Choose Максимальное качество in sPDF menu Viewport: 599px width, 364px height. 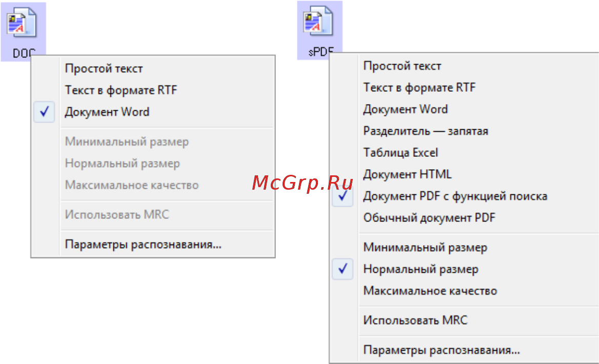pos(464,291)
